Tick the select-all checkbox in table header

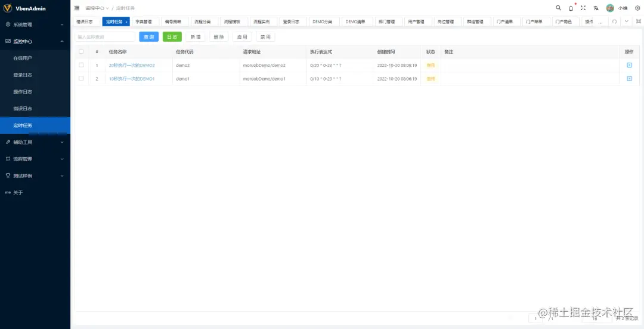click(81, 51)
